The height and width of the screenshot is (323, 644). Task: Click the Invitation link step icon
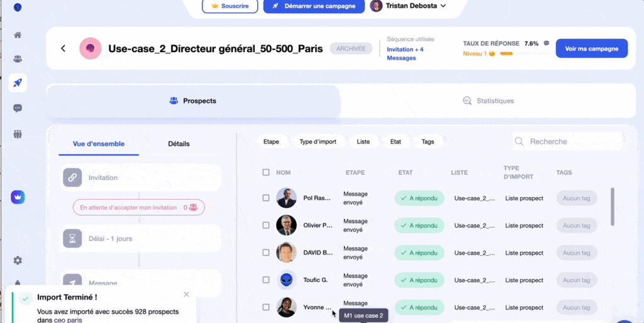coord(72,178)
